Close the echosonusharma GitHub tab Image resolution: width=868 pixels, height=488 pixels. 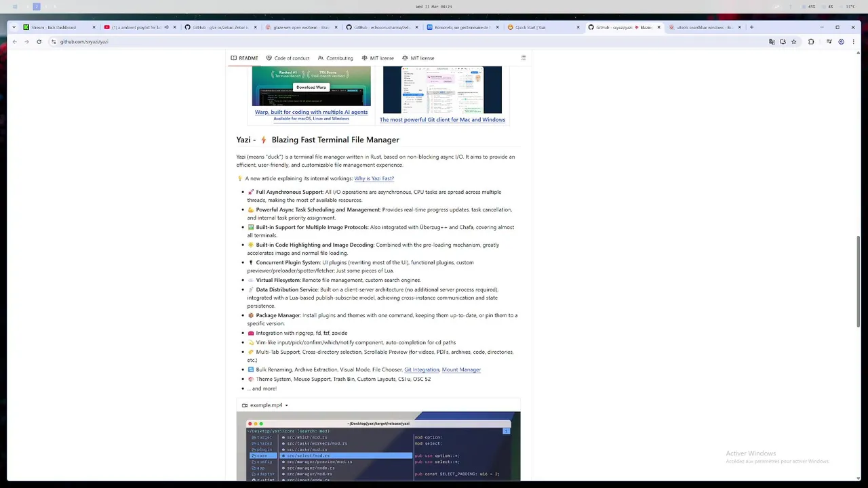point(416,27)
